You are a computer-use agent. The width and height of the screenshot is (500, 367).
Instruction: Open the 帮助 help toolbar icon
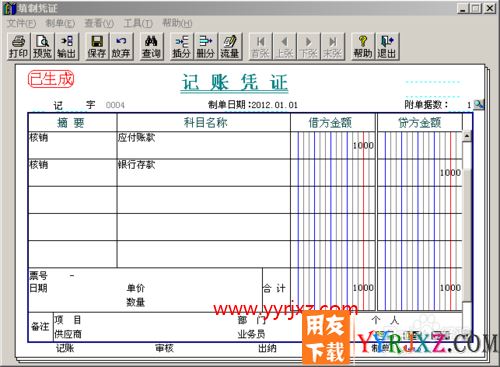363,46
